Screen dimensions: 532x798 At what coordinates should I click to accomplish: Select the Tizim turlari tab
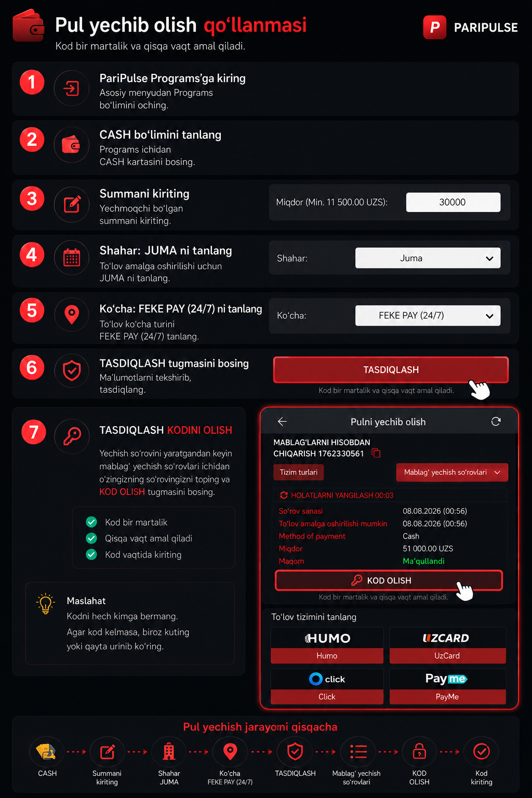pyautogui.click(x=299, y=472)
